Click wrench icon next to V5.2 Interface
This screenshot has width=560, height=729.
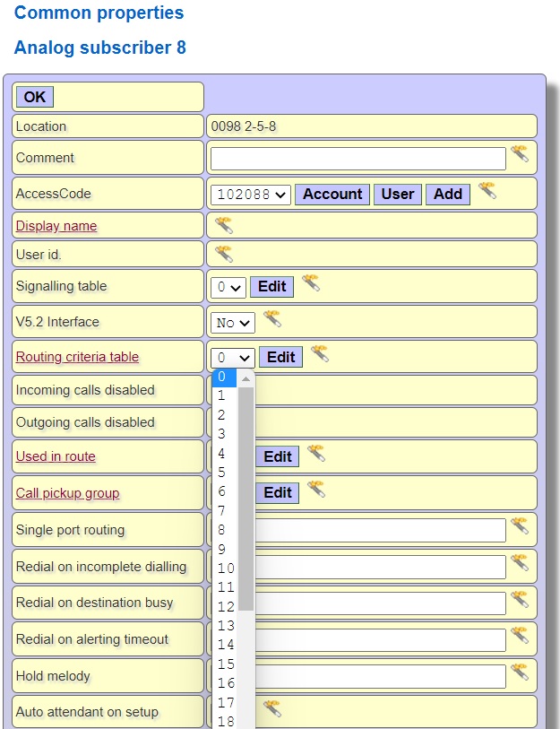pos(271,318)
